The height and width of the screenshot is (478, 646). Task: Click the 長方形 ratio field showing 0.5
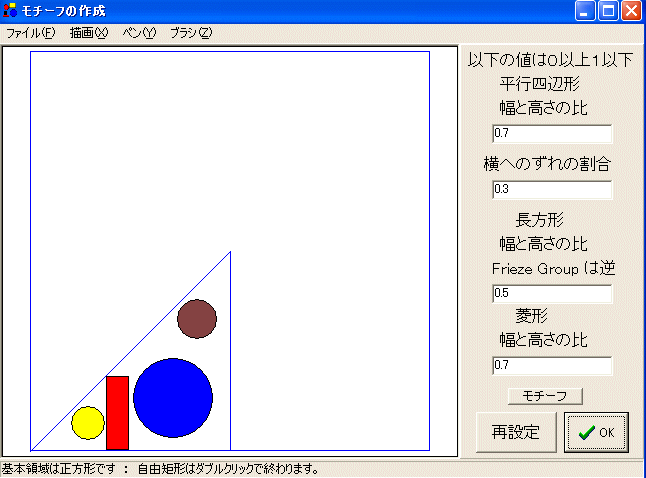click(552, 293)
